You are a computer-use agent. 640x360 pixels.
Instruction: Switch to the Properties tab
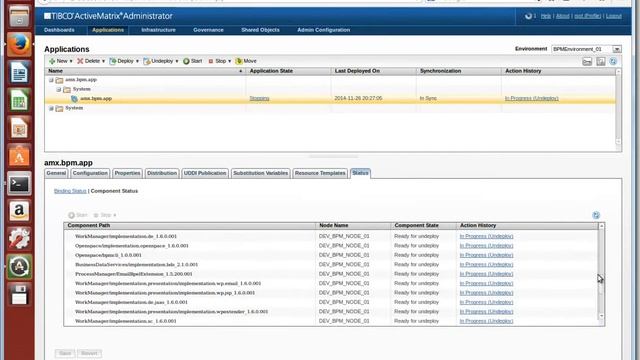pyautogui.click(x=127, y=173)
